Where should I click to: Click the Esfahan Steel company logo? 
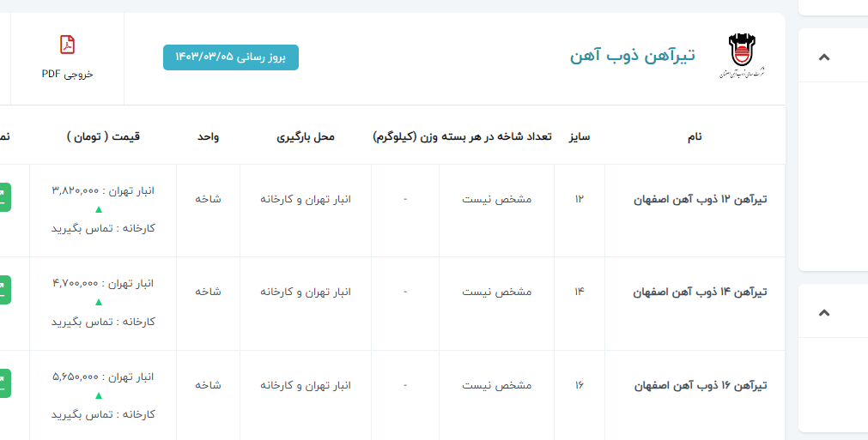[x=743, y=57]
